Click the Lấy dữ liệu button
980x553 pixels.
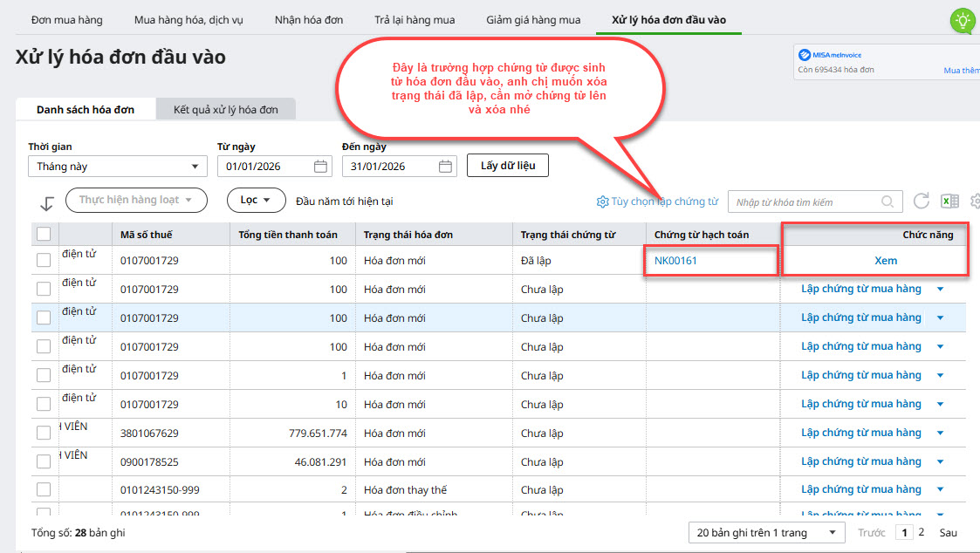[x=508, y=166]
